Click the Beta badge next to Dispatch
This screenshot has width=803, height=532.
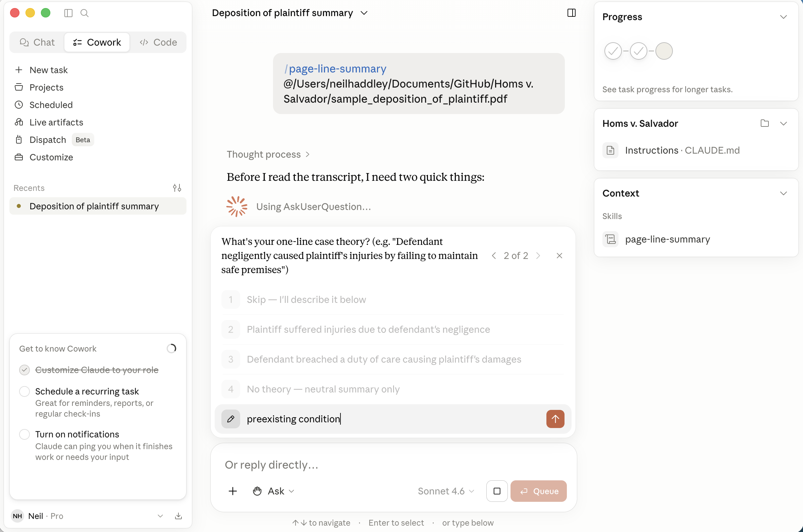click(83, 140)
